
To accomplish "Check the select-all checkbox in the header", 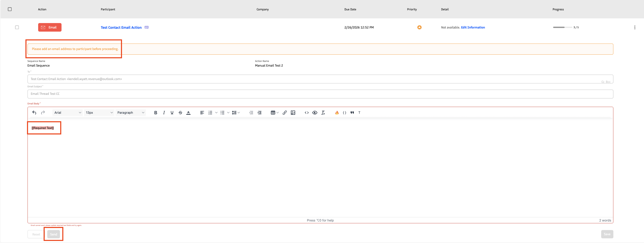I will (10, 9).
